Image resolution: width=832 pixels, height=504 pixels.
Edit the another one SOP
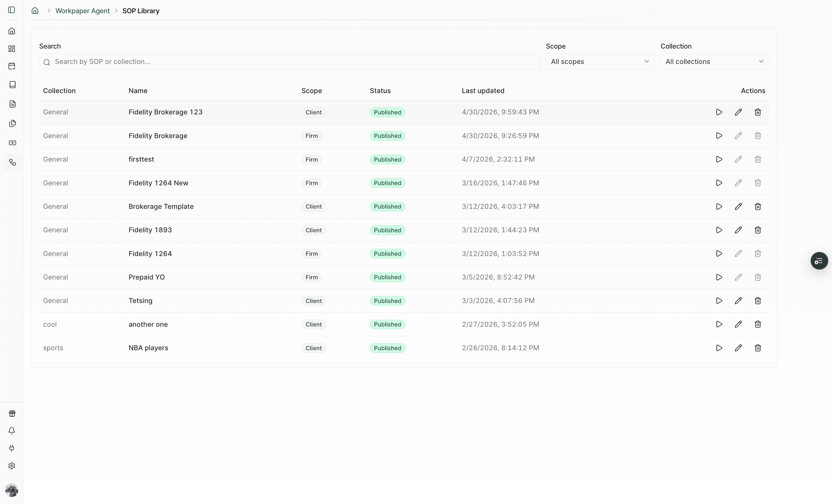pyautogui.click(x=739, y=324)
